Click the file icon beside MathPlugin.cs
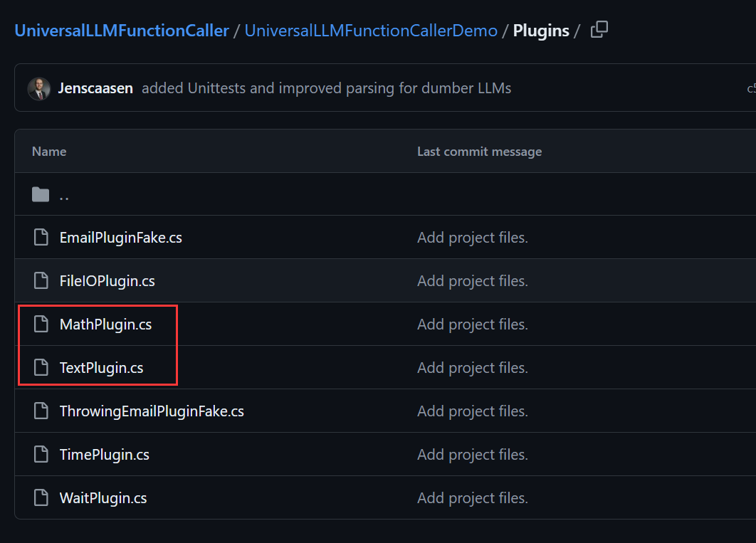756x543 pixels. point(41,325)
